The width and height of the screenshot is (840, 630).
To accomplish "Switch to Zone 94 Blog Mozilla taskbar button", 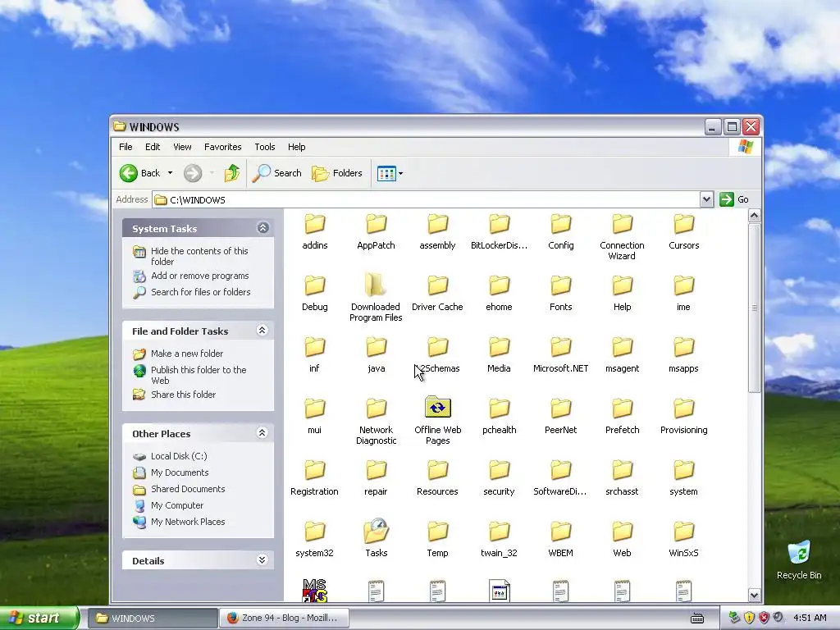I will coord(284,618).
